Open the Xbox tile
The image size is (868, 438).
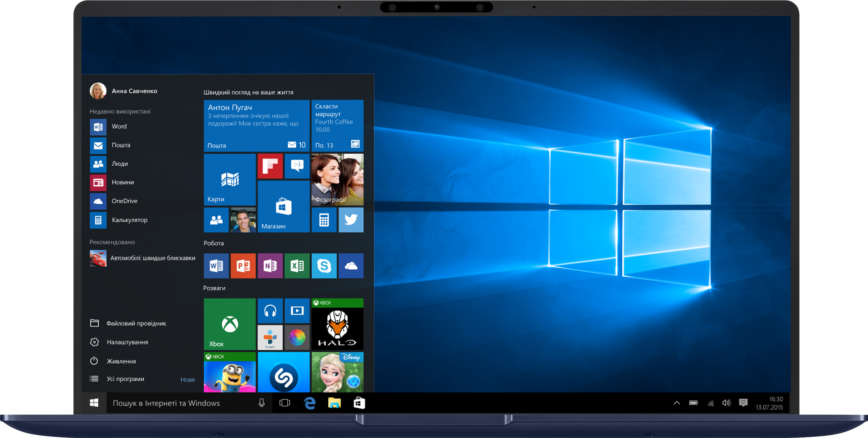click(x=229, y=324)
